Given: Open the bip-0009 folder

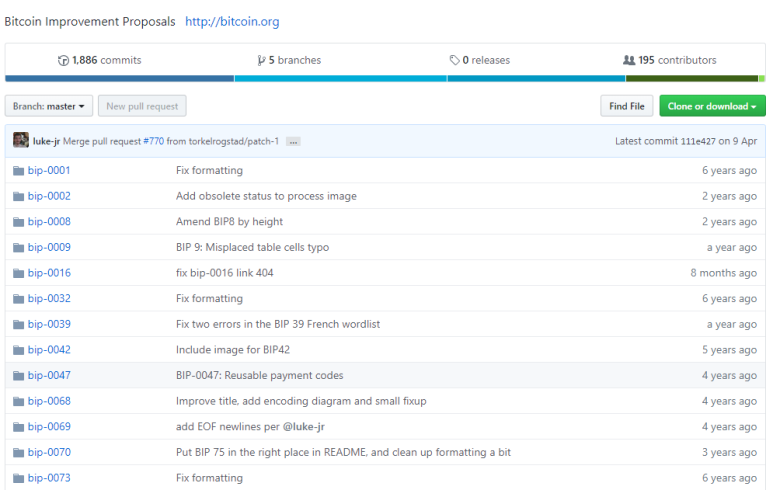Looking at the screenshot, I should tap(49, 247).
